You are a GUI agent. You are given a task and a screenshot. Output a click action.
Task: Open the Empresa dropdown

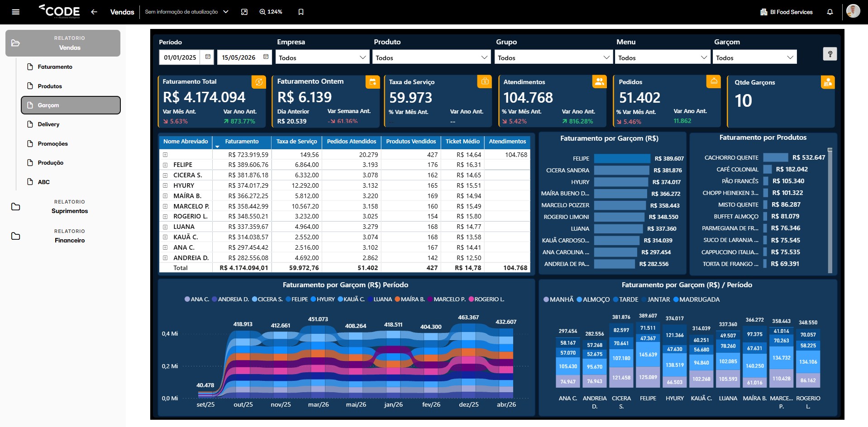[322, 57]
